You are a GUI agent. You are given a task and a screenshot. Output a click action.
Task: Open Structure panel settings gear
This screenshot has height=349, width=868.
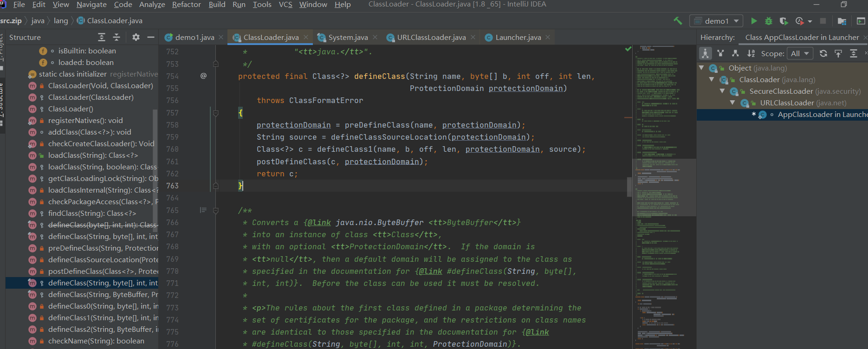pyautogui.click(x=136, y=37)
